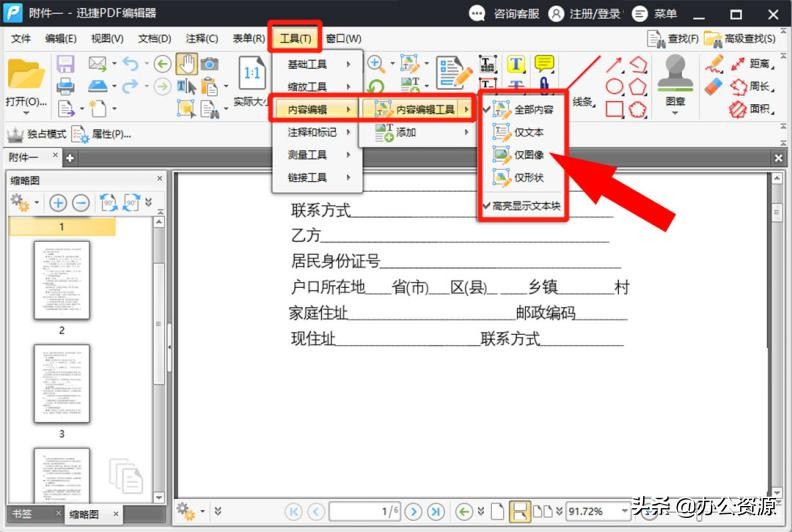The width and height of the screenshot is (792, 532).
Task: Click the stamp tool icon
Action: (x=675, y=73)
